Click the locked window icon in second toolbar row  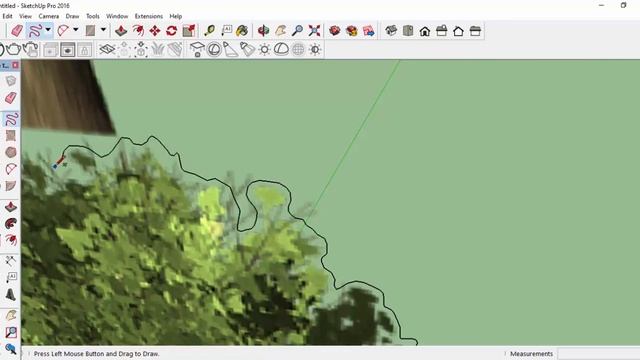coord(84,50)
